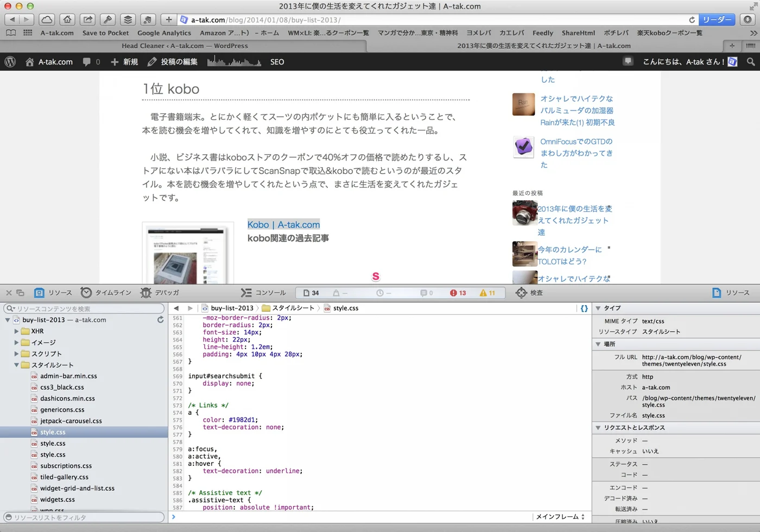Screen dimensions: 760x532
Task: Collapse the リクエストとレスポンス section
Action: click(x=598, y=428)
